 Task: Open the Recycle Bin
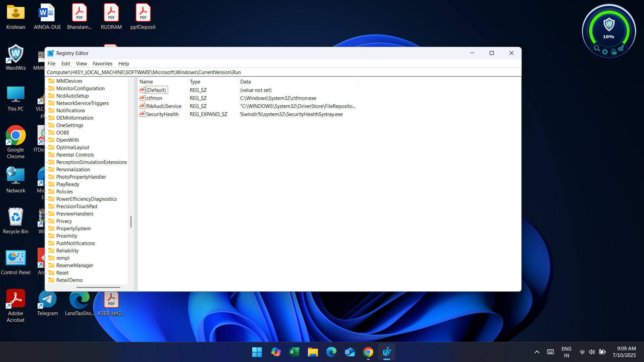tap(15, 217)
